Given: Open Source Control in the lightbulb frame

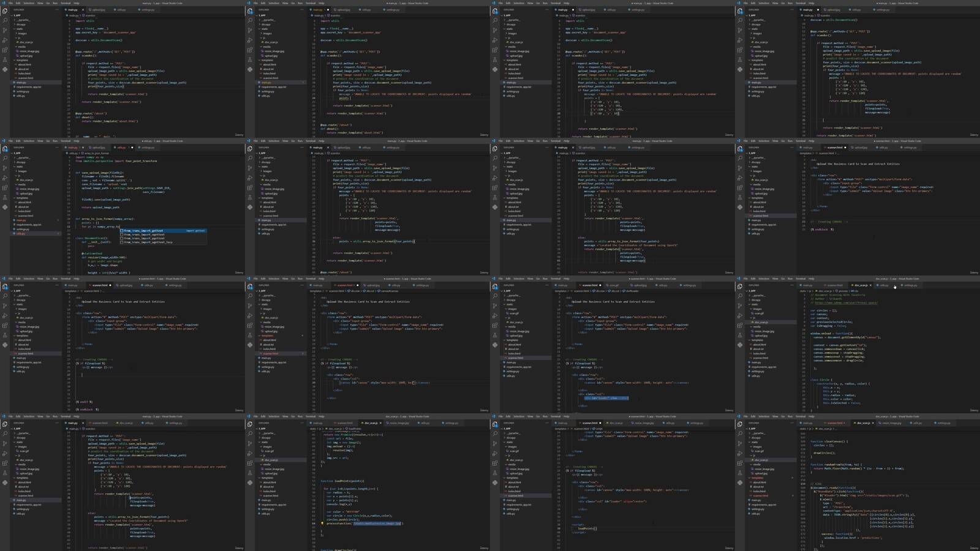Looking at the screenshot, I should pos(250,443).
